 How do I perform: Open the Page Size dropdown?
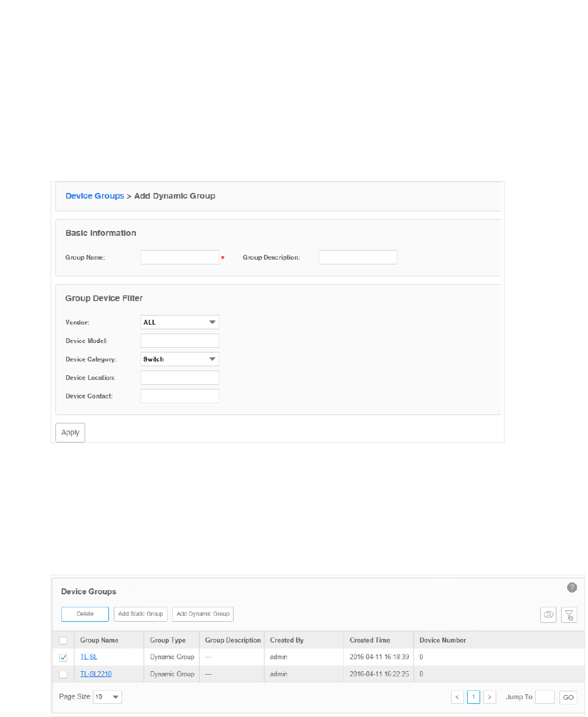[107, 697]
